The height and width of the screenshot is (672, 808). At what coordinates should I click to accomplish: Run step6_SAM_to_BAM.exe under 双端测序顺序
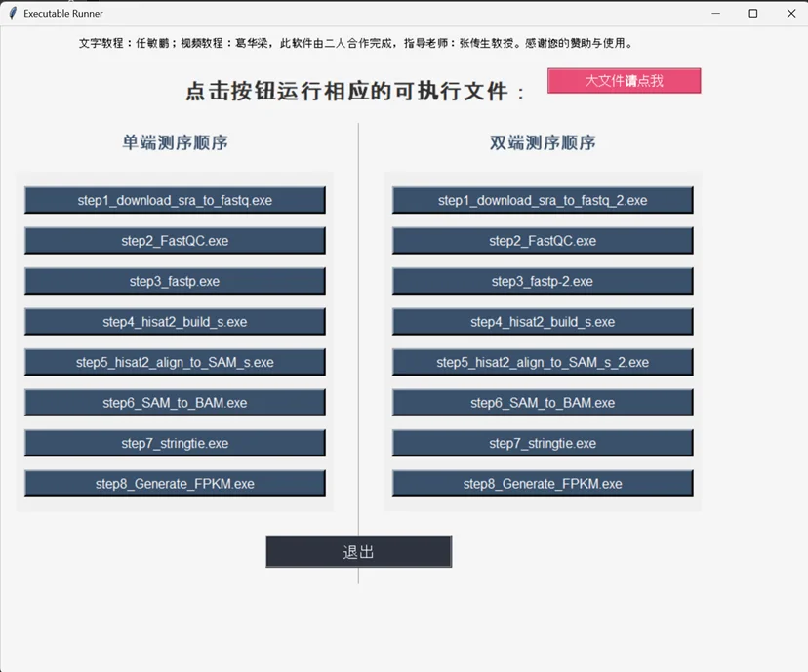tap(542, 402)
